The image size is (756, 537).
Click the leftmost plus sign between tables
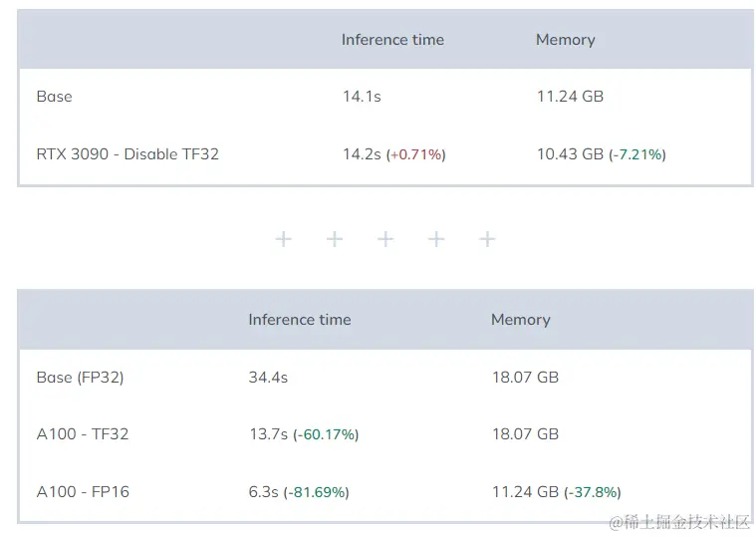[x=284, y=239]
